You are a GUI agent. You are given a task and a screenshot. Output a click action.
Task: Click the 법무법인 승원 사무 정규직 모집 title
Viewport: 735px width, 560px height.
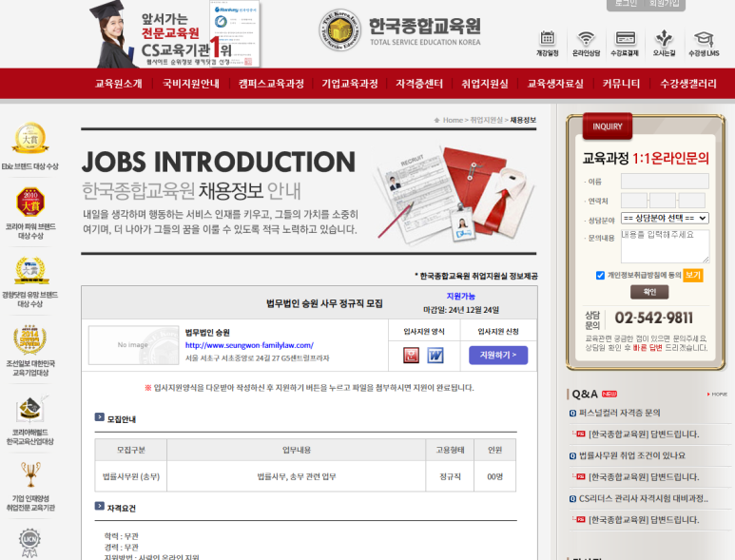pos(324,303)
